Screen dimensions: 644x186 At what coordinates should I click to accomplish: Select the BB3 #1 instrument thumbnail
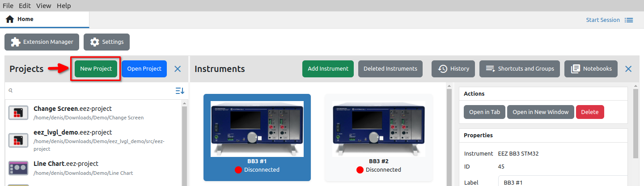(257, 129)
